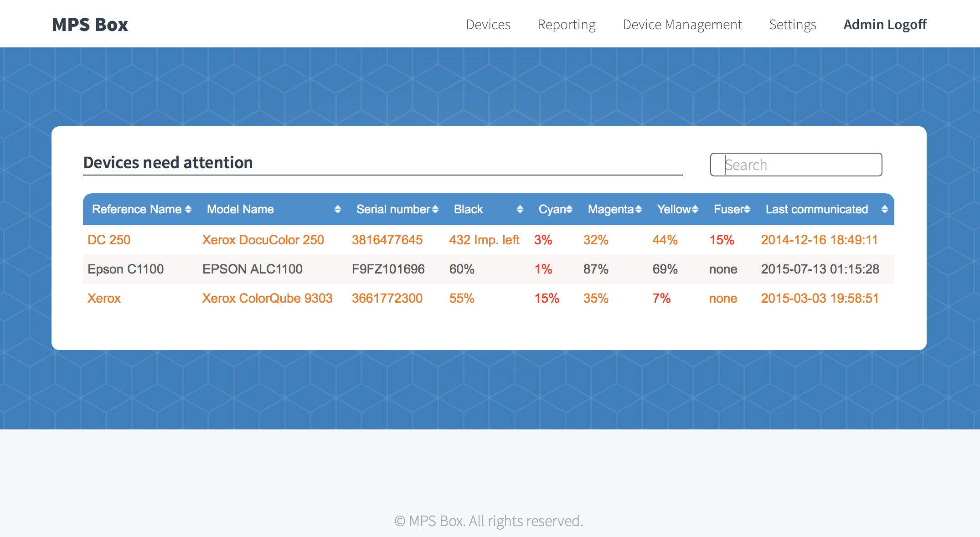
Task: Click Admin Logoff to sign out
Action: coord(885,25)
